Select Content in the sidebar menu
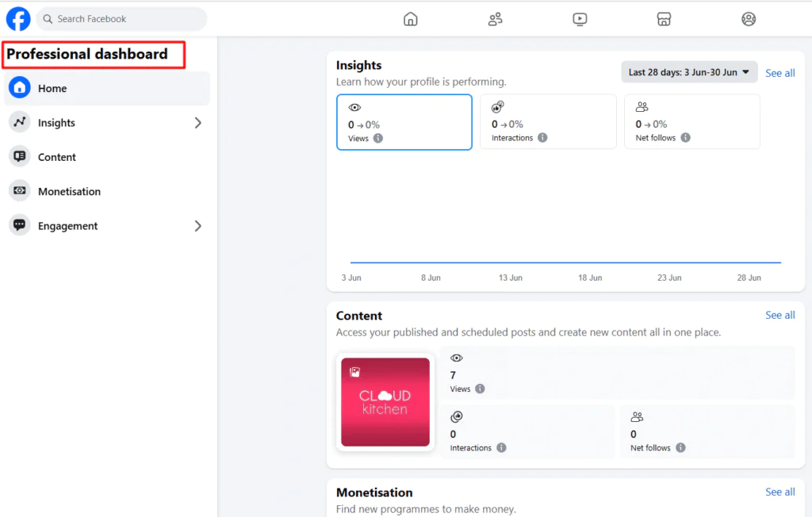Viewport: 812px width, 517px height. (107, 157)
